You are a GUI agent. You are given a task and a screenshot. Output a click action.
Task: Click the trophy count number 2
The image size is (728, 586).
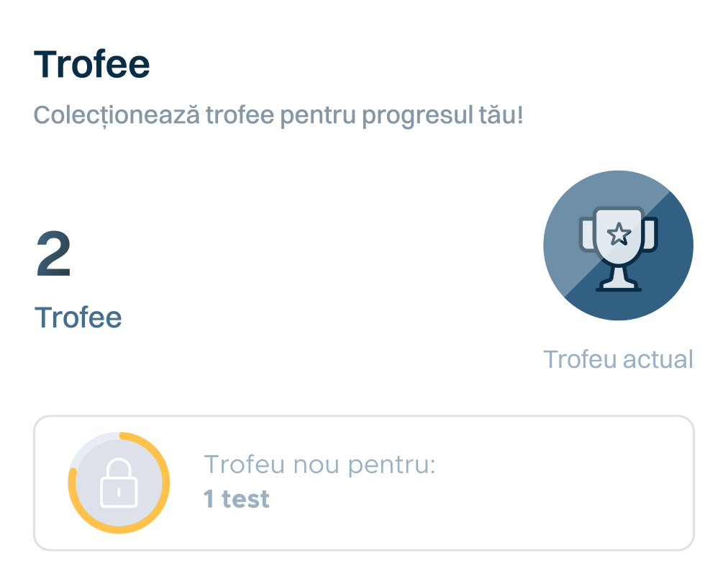pos(54,256)
